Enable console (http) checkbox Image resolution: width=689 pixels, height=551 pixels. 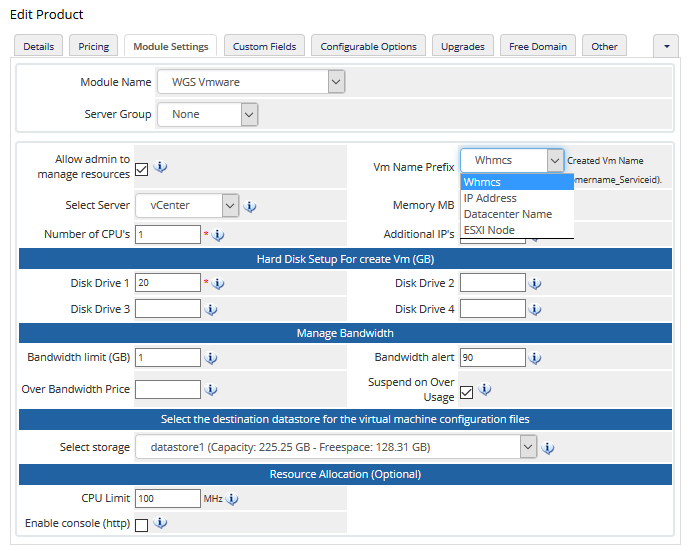tap(142, 525)
